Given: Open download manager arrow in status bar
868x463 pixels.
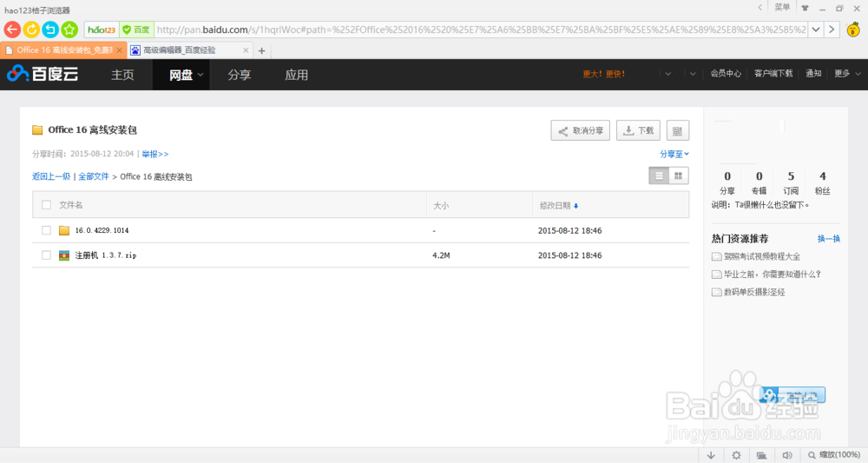Looking at the screenshot, I should click(x=711, y=455).
